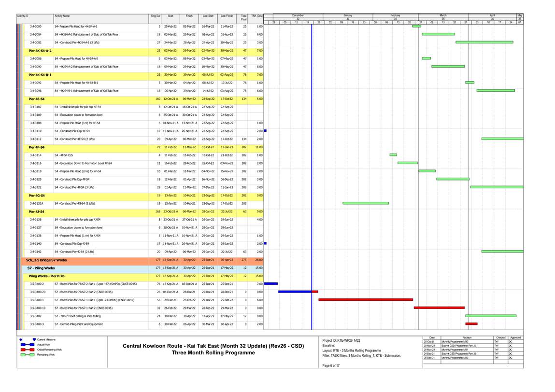The width and height of the screenshot is (555, 392).
Task: Select the red Gantt bar for activity 3.5-3400-1
Action: point(365,299)
